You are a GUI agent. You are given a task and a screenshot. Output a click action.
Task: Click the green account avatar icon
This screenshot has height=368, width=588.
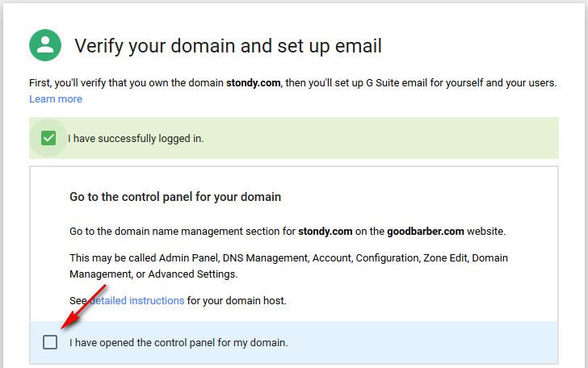46,45
